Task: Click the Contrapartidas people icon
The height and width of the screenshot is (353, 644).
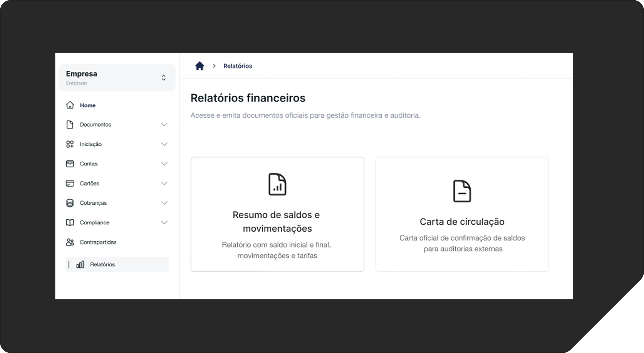Action: (x=70, y=242)
